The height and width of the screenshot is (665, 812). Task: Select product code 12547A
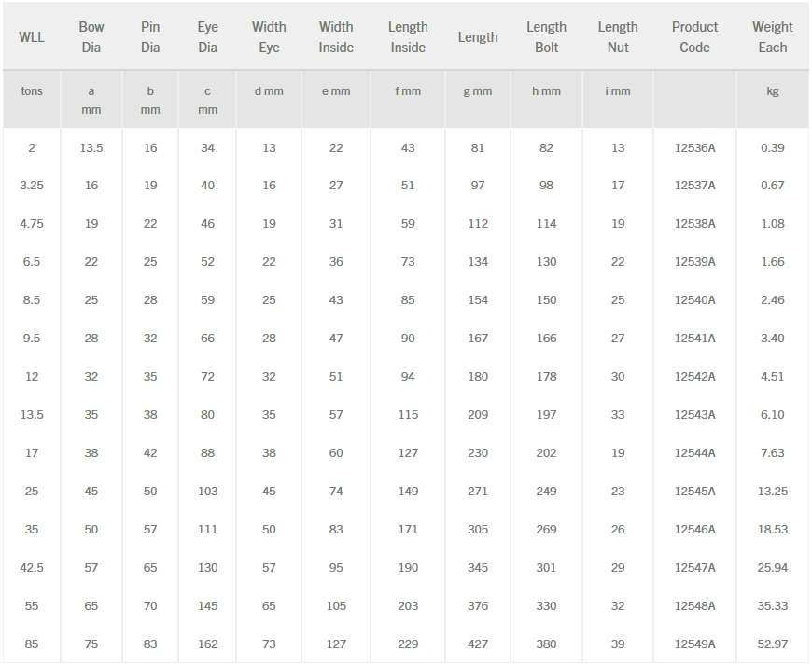pos(694,568)
